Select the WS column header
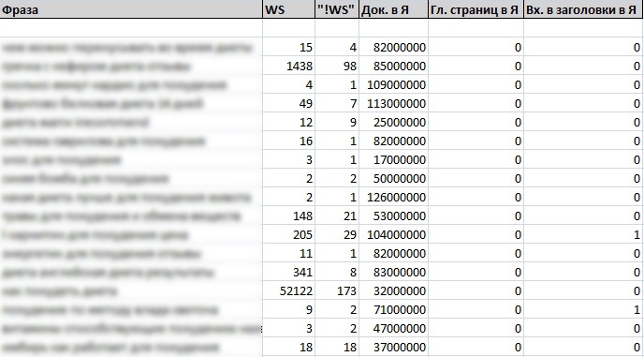Viewport: 644px width, 357px height. [288, 9]
